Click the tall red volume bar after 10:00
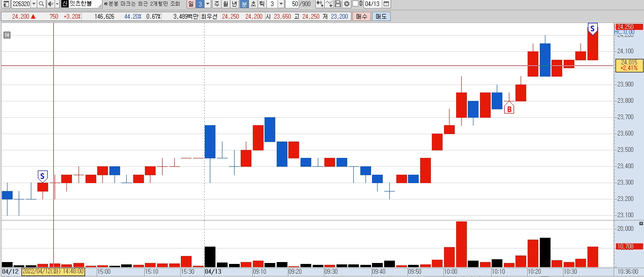 (x=461, y=244)
